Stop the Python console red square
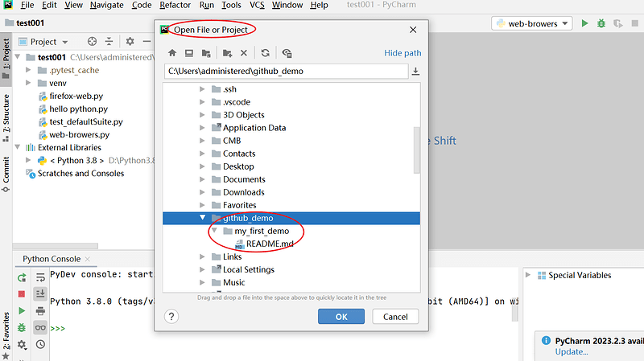Image resolution: width=644 pixels, height=361 pixels. click(x=22, y=294)
